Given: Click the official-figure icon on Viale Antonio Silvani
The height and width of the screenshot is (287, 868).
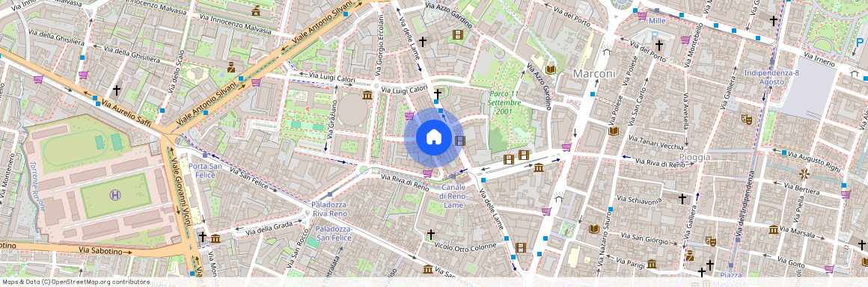Looking at the screenshot, I should click(x=230, y=67).
